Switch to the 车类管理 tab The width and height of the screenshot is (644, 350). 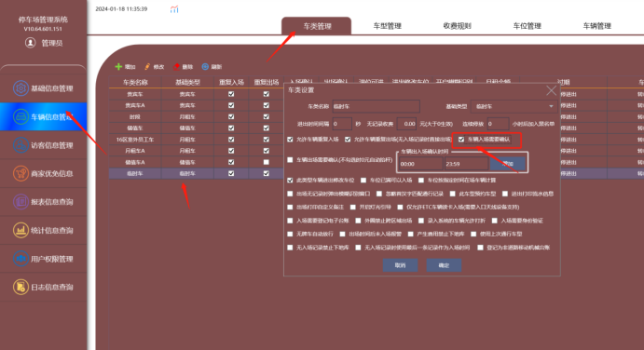[317, 26]
